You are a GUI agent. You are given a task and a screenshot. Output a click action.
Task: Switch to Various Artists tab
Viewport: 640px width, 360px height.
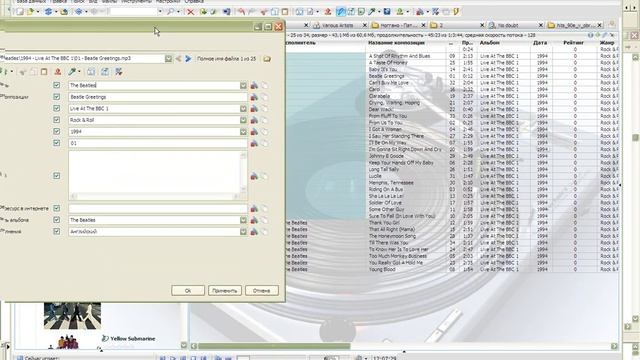click(x=337, y=25)
